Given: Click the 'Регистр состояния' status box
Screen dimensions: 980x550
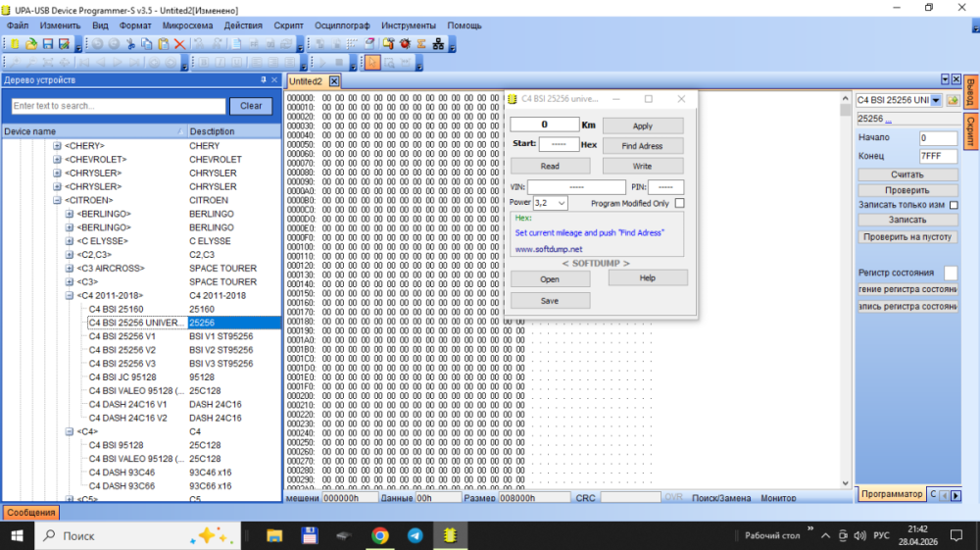Looking at the screenshot, I should 951,273.
